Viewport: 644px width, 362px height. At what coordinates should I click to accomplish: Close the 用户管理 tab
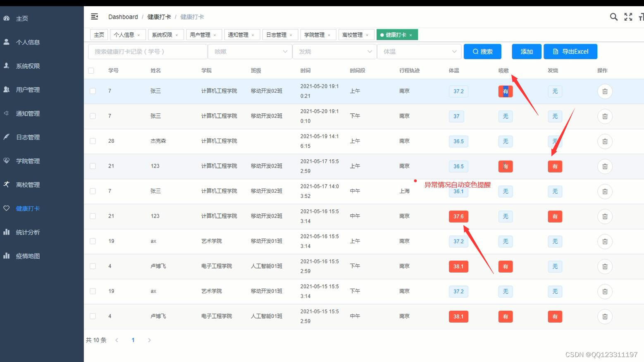[215, 35]
